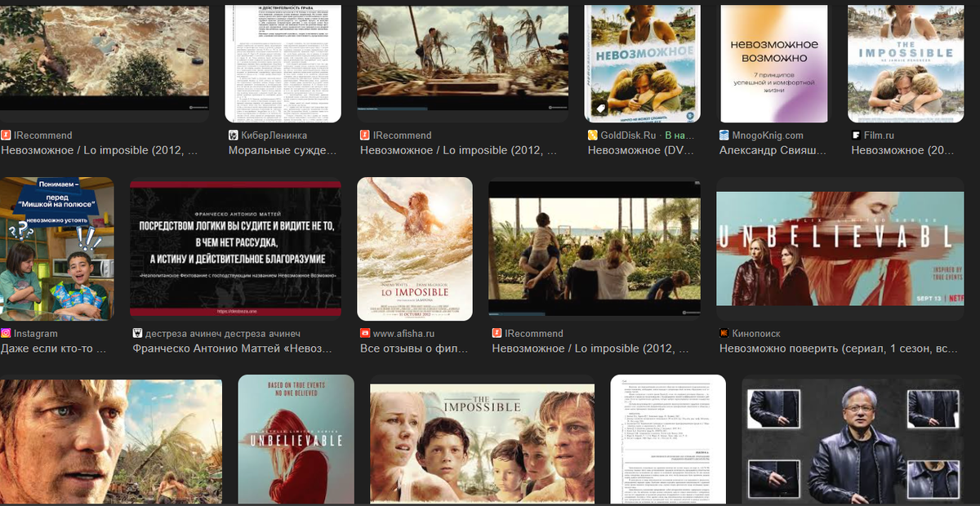Click the КиберЛенинка site favicon
This screenshot has width=980, height=506.
point(234,135)
